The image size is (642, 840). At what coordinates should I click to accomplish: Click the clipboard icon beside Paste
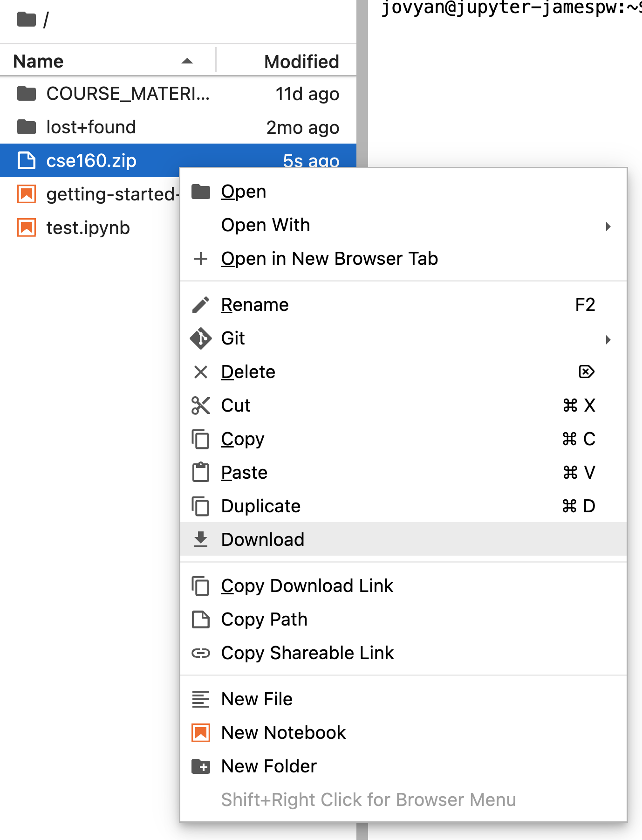pos(201,472)
